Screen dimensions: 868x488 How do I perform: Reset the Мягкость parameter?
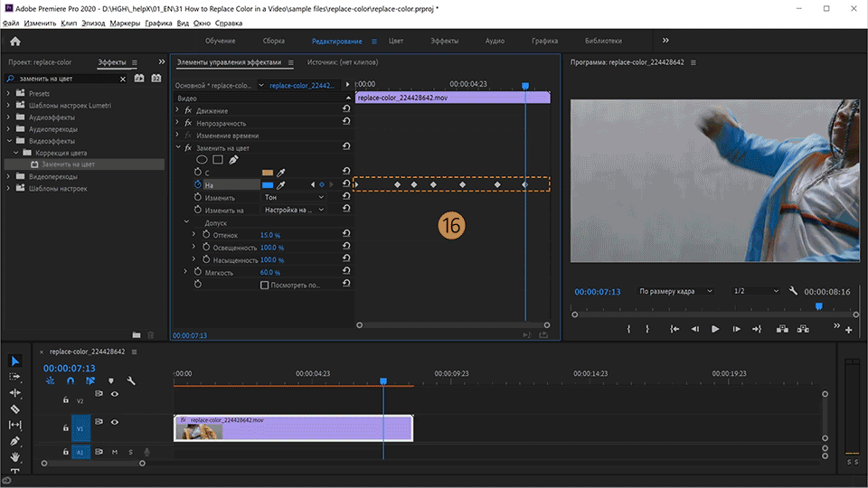[346, 272]
